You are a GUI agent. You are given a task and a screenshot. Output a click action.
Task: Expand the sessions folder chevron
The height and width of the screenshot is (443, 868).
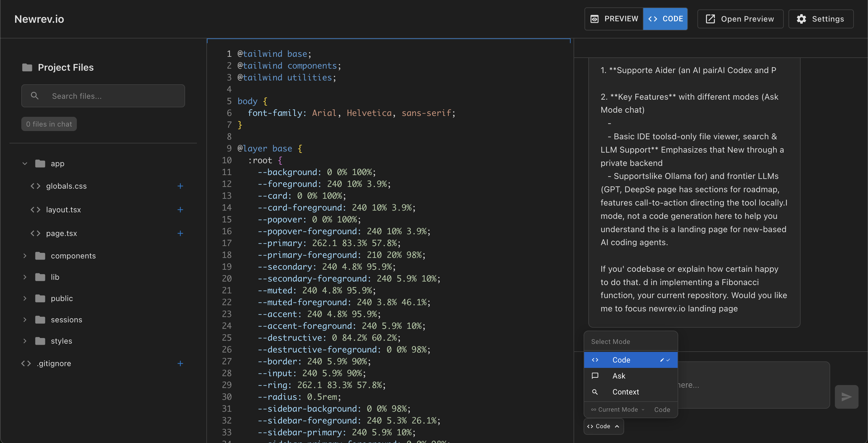[25, 320]
